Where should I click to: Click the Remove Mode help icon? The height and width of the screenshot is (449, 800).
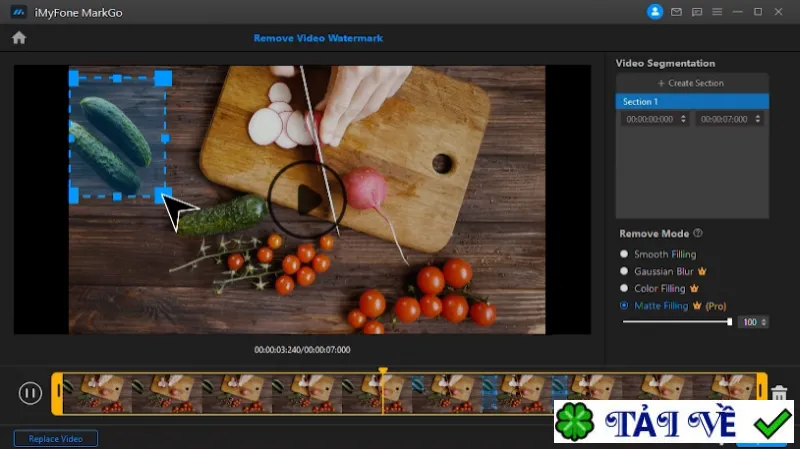[698, 233]
